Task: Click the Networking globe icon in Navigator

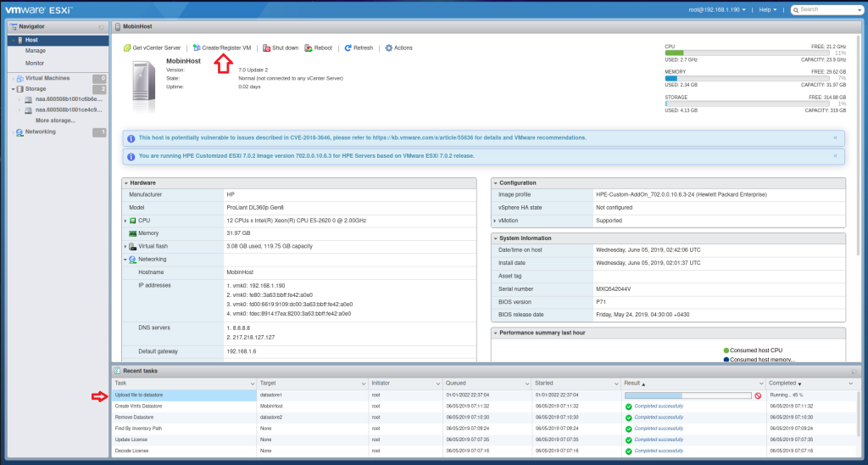Action: (x=20, y=132)
